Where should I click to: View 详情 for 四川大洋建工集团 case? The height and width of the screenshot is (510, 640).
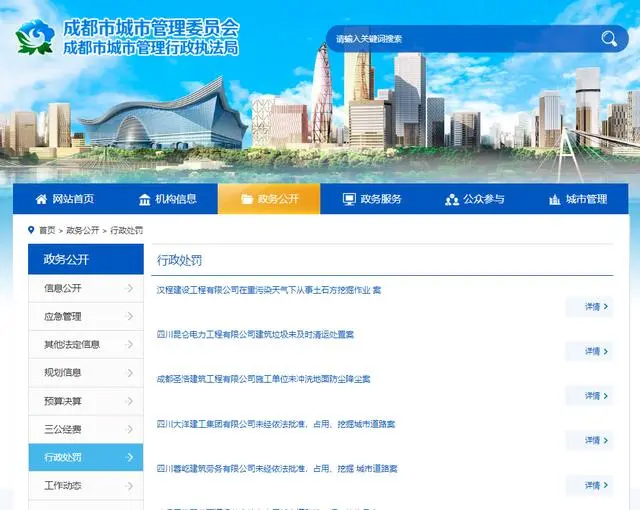tap(596, 441)
